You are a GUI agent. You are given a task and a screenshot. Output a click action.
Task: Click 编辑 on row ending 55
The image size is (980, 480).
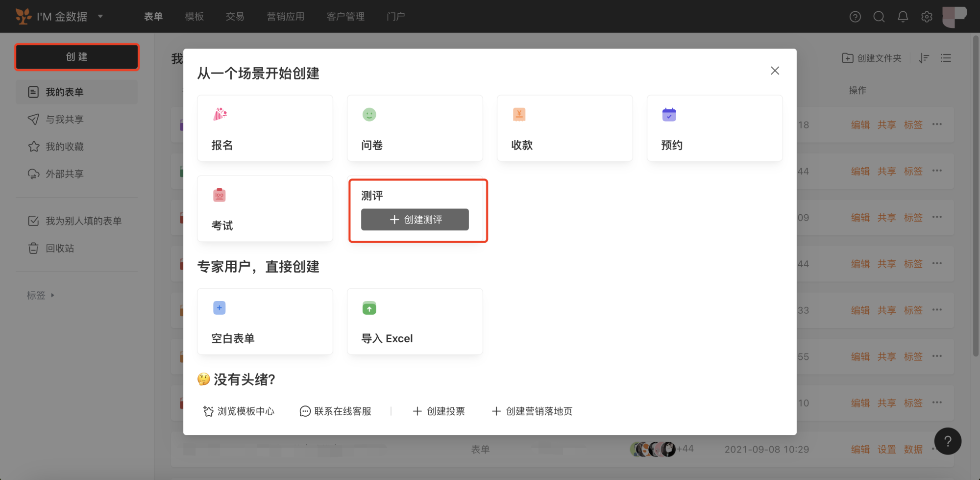860,356
